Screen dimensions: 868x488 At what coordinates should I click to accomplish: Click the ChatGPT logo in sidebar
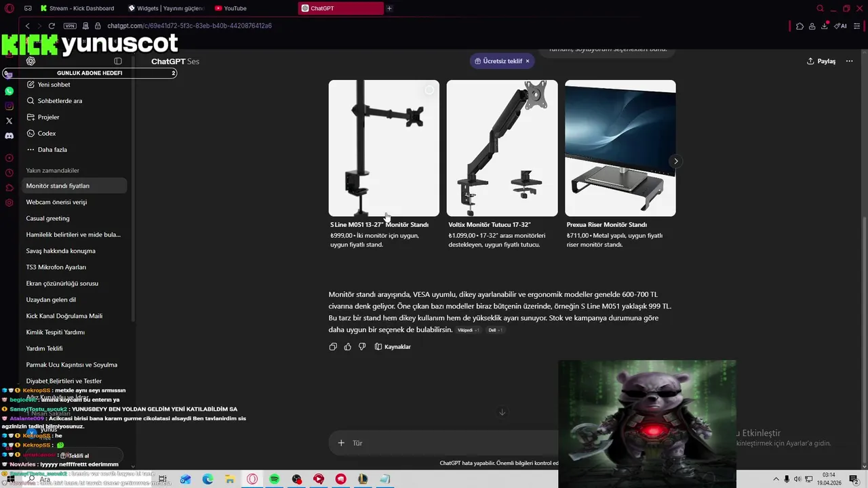click(31, 61)
